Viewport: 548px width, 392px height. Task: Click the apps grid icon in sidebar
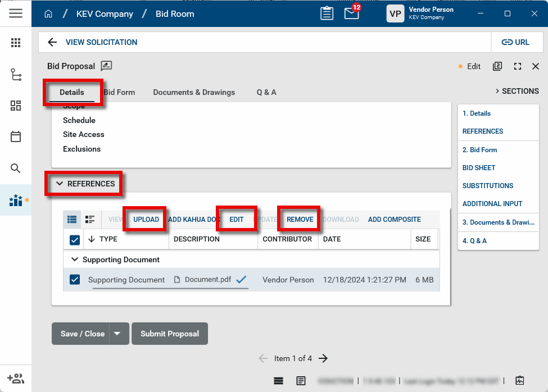(16, 43)
